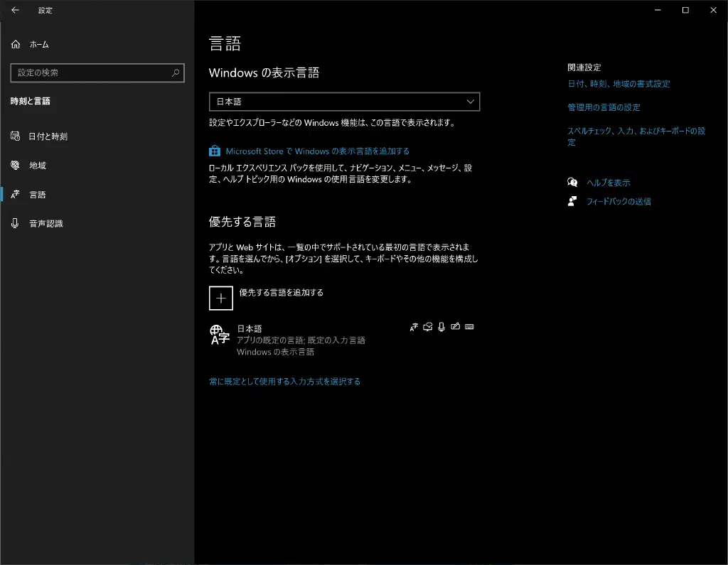Click the magnifier icon in the search box
The image size is (728, 565).
(x=176, y=72)
